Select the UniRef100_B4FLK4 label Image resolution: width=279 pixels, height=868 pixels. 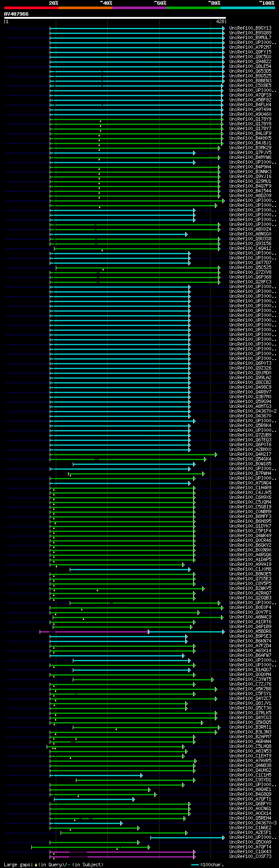point(250,105)
